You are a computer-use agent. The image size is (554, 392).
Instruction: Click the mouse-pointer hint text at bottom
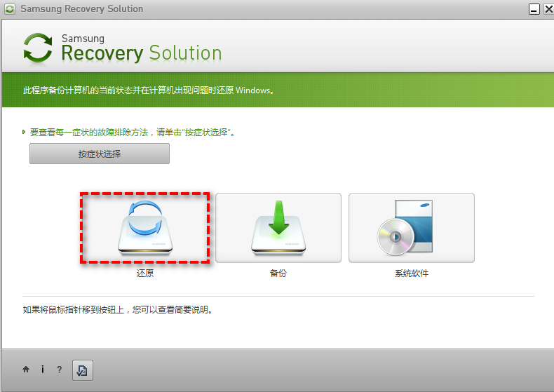click(x=118, y=310)
